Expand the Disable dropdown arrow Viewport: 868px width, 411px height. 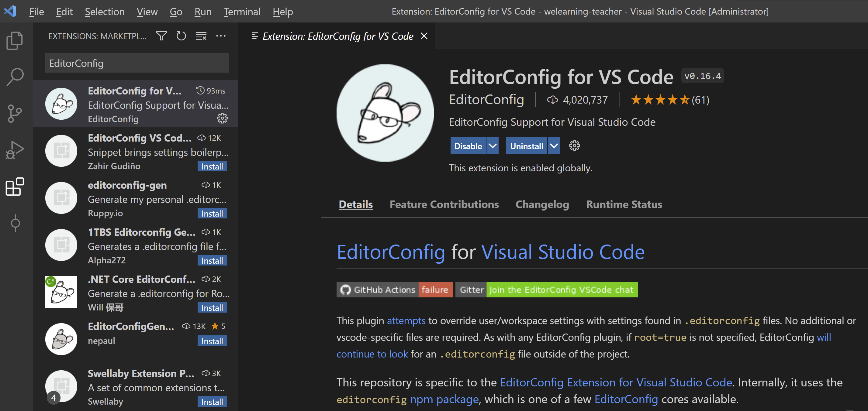tap(492, 146)
